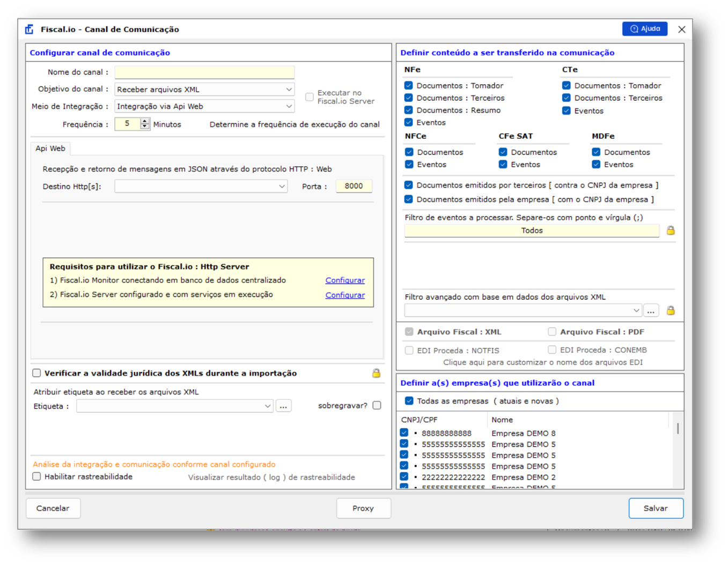Toggle Executar no Fiscal.io Server checkbox
Image resolution: width=728 pixels, height=565 pixels.
click(310, 97)
